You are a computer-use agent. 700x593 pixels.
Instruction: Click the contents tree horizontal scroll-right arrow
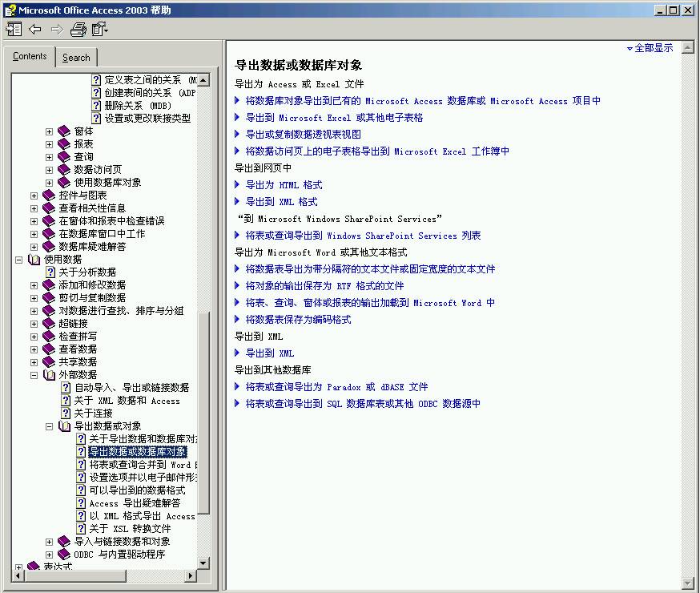coord(191,576)
